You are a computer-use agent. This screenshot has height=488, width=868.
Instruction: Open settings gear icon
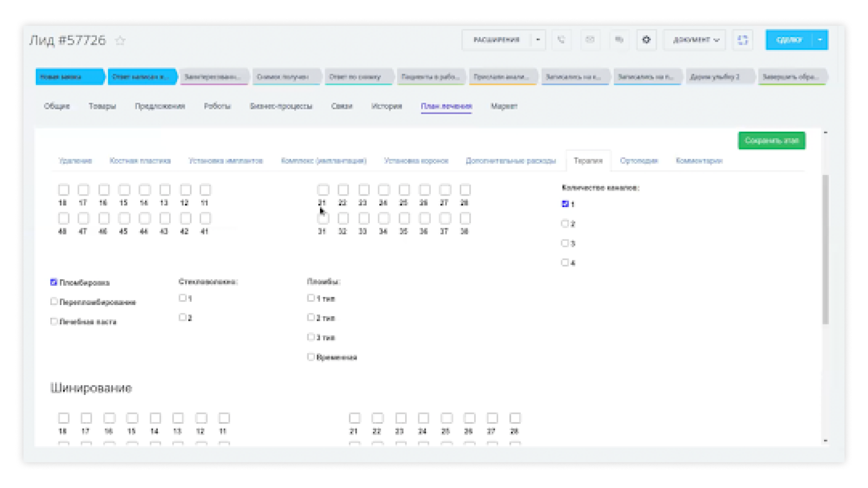[x=646, y=40]
